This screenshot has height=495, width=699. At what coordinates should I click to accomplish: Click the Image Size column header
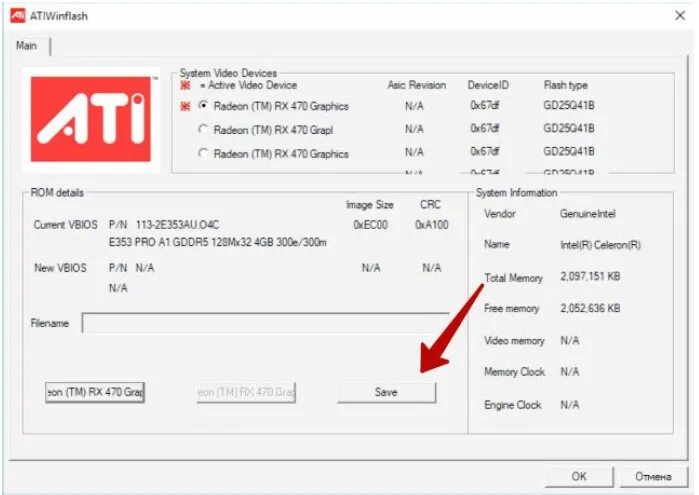point(370,205)
